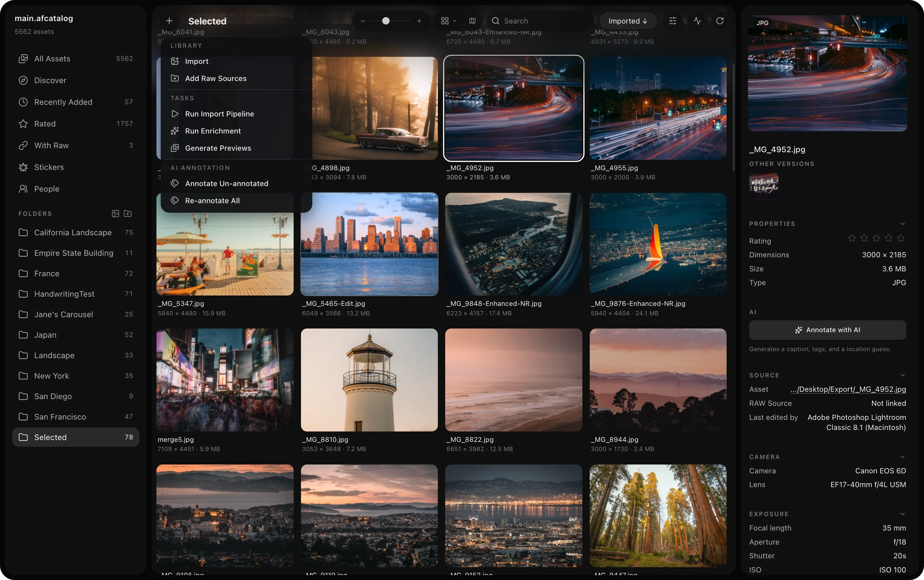
Task: Collapse the Camera section
Action: (903, 457)
